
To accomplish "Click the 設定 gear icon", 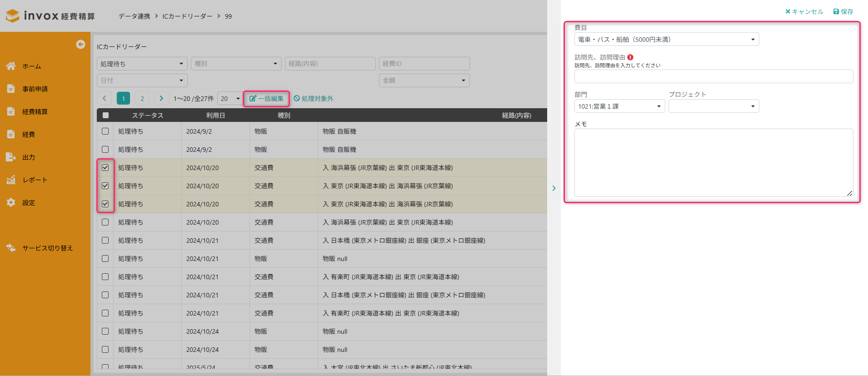I will [11, 202].
